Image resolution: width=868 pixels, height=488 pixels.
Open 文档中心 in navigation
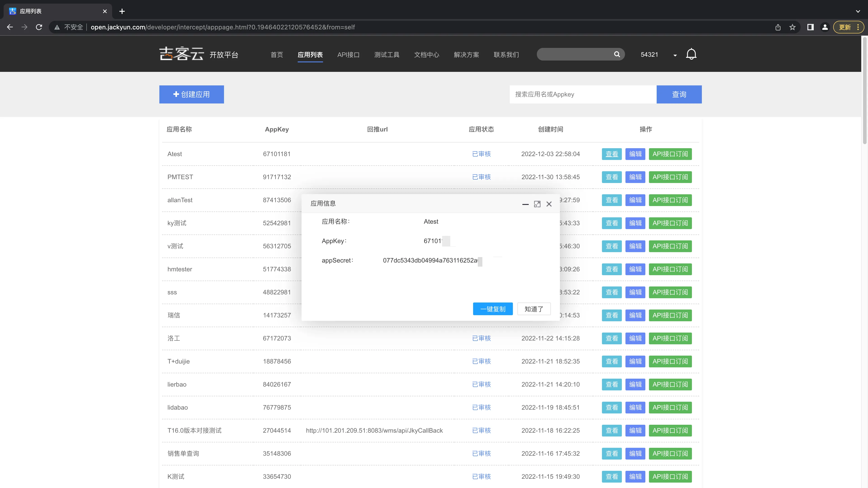(426, 54)
